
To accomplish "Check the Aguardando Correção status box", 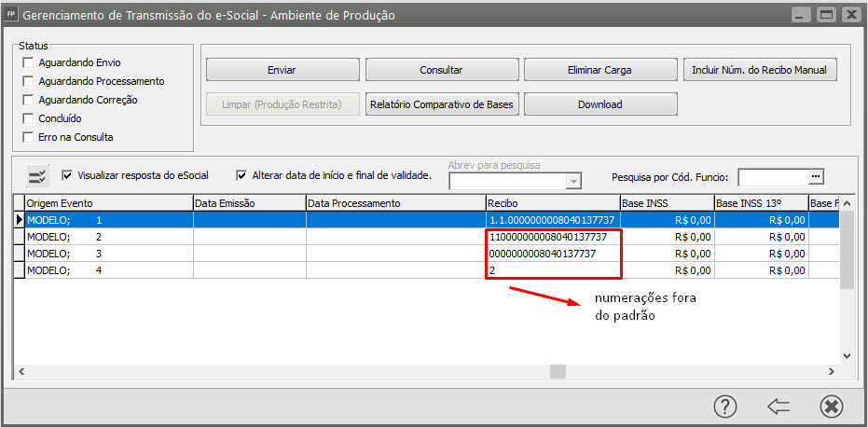I will point(28,101).
